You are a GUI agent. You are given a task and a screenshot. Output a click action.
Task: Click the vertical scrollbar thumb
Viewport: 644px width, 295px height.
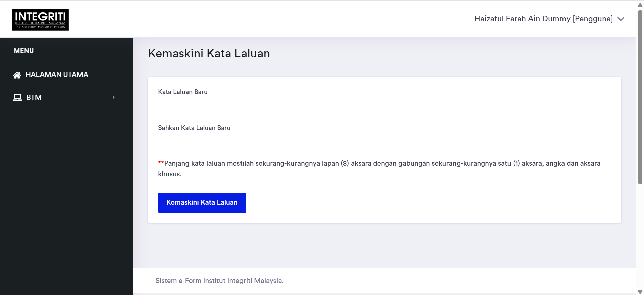coord(640,97)
